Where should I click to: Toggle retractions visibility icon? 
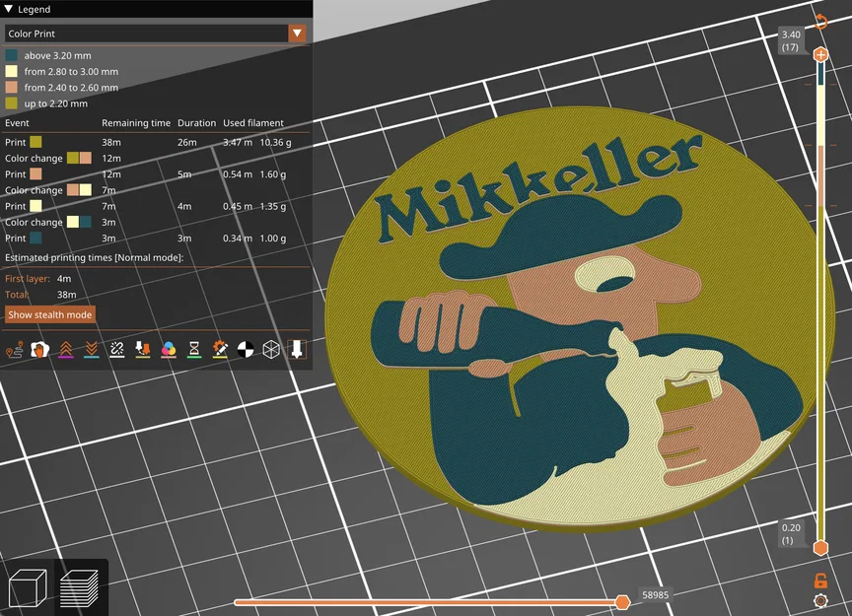(66, 350)
